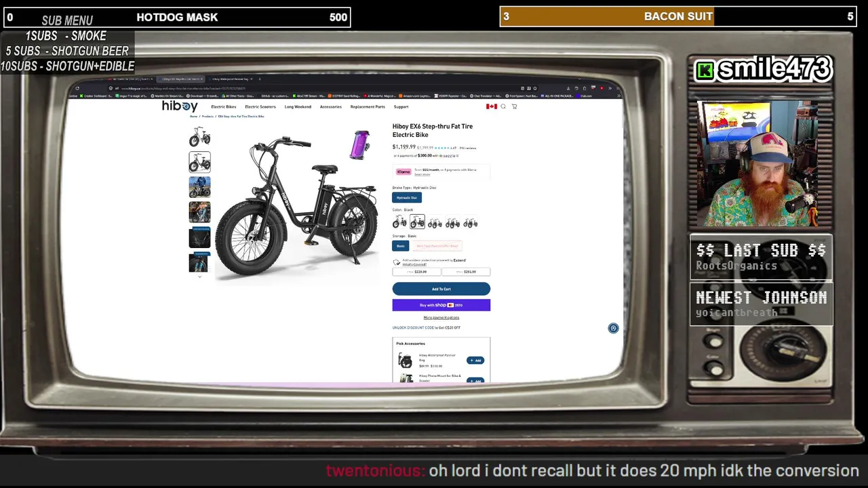The image size is (868, 488).
Task: Select the $229.99 protection plan
Action: point(416,272)
